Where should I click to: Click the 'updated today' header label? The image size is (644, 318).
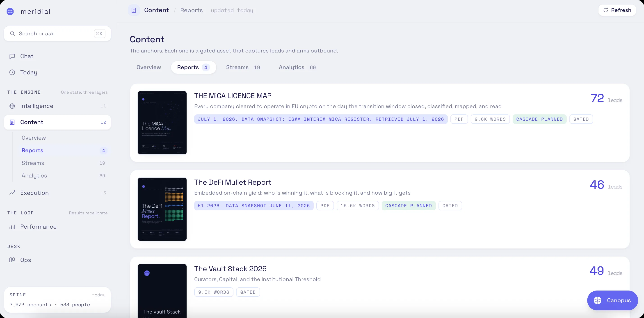(232, 10)
